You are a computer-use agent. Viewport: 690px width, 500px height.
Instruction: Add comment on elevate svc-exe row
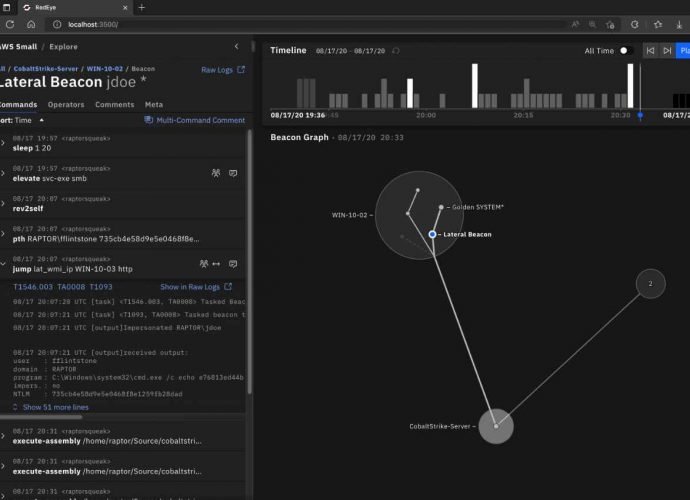click(x=233, y=173)
